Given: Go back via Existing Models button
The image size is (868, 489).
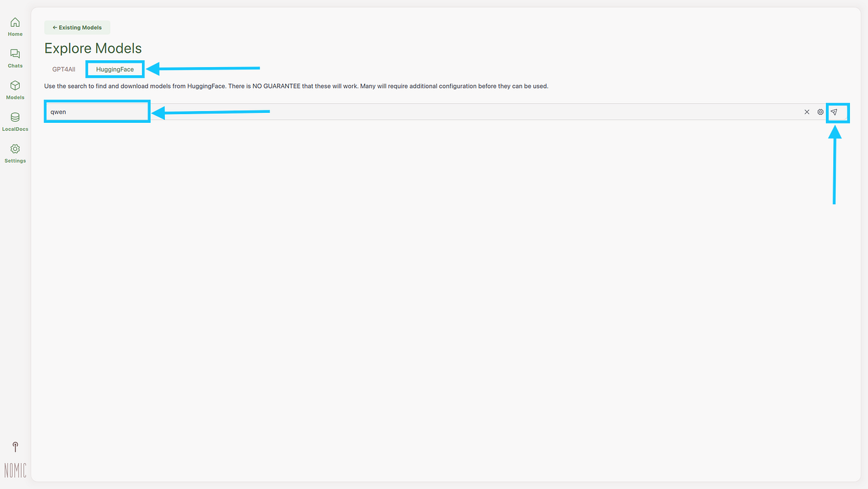Looking at the screenshot, I should coord(77,27).
